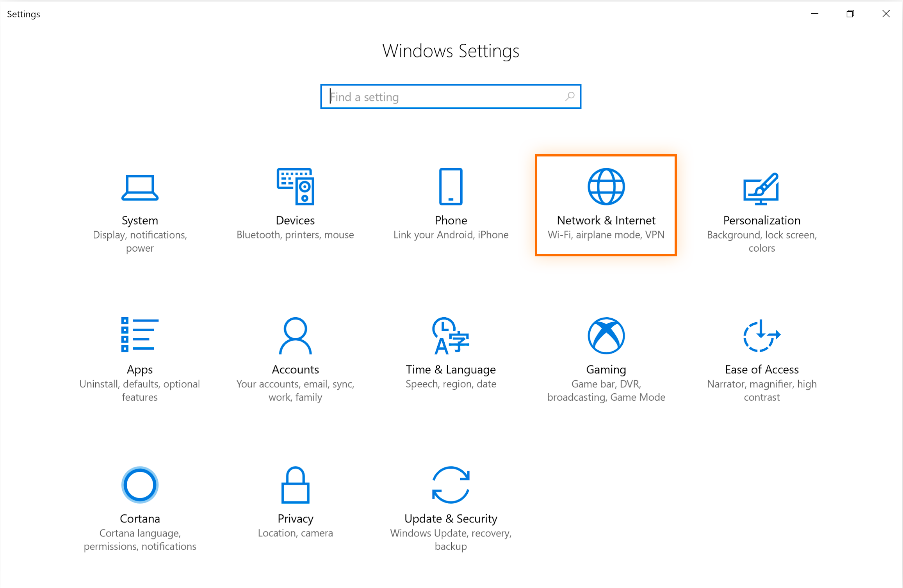Image resolution: width=903 pixels, height=588 pixels.
Task: Click the System label
Action: pos(140,220)
